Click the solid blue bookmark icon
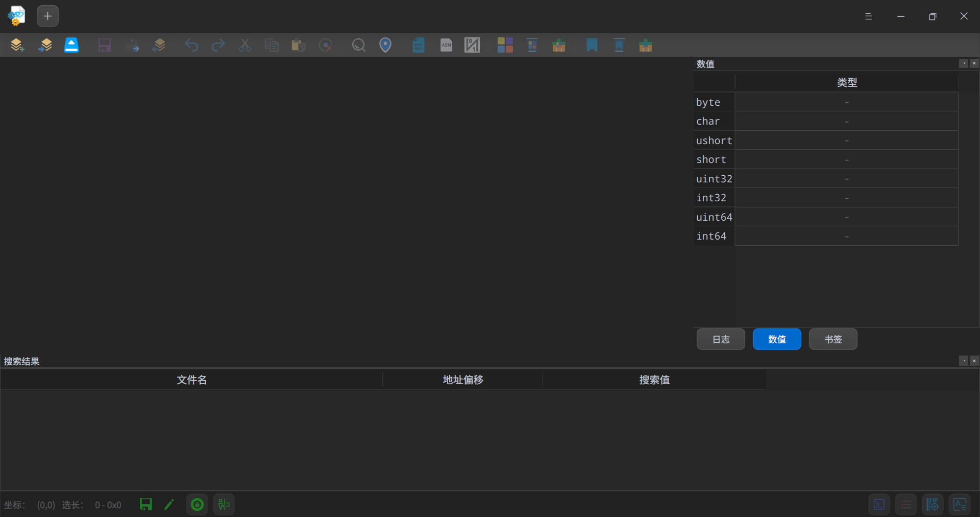 point(592,45)
